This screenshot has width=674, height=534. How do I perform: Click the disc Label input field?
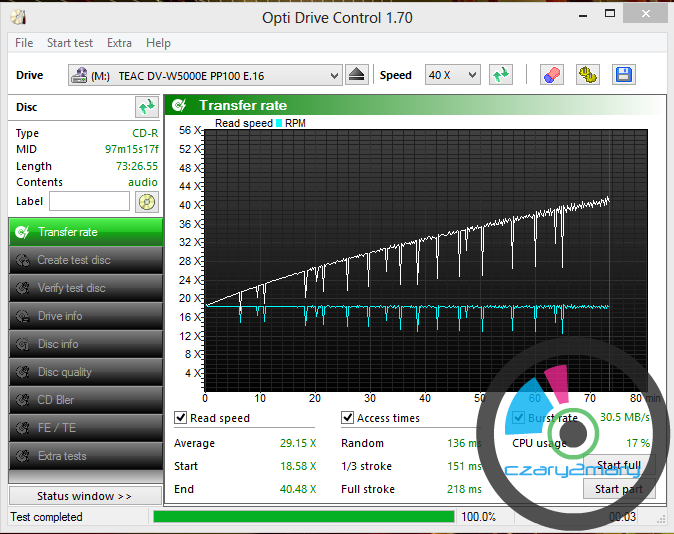[89, 201]
